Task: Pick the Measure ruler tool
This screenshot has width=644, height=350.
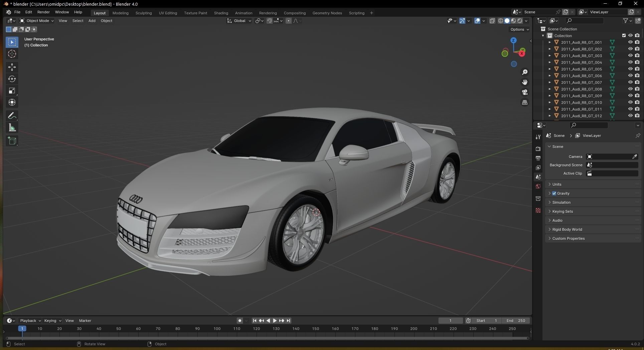Action: pyautogui.click(x=12, y=128)
